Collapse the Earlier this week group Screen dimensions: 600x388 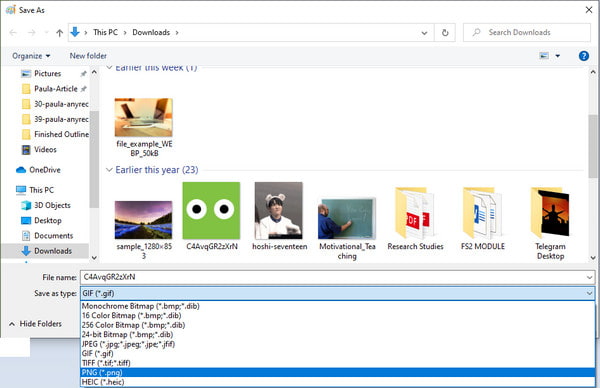point(109,68)
